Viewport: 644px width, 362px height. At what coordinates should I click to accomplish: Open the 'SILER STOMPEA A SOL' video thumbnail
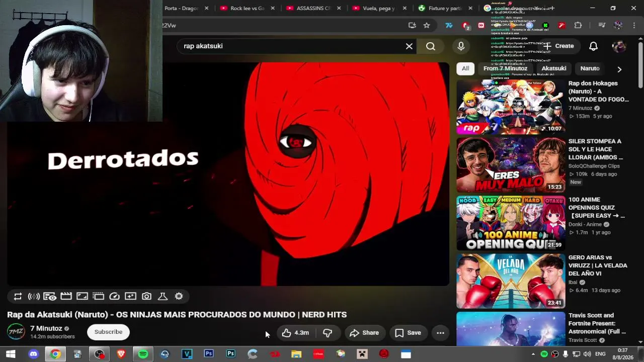click(x=511, y=165)
